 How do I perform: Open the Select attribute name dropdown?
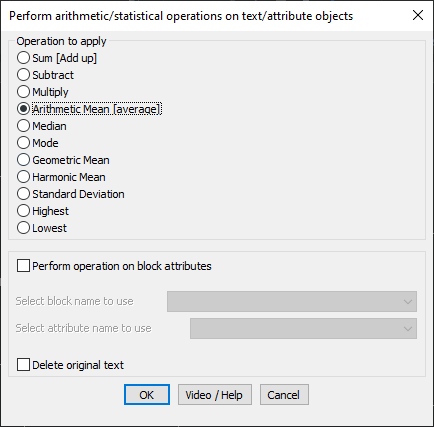coord(303,328)
